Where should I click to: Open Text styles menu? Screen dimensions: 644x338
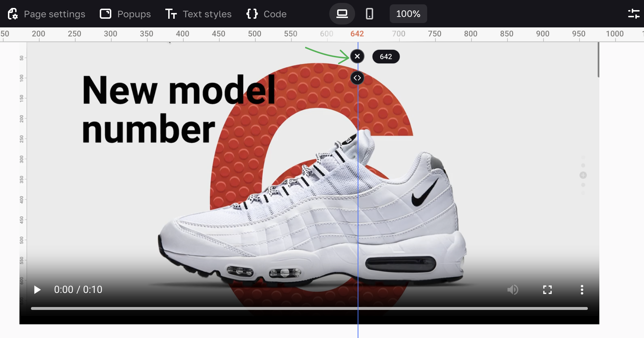(x=198, y=14)
